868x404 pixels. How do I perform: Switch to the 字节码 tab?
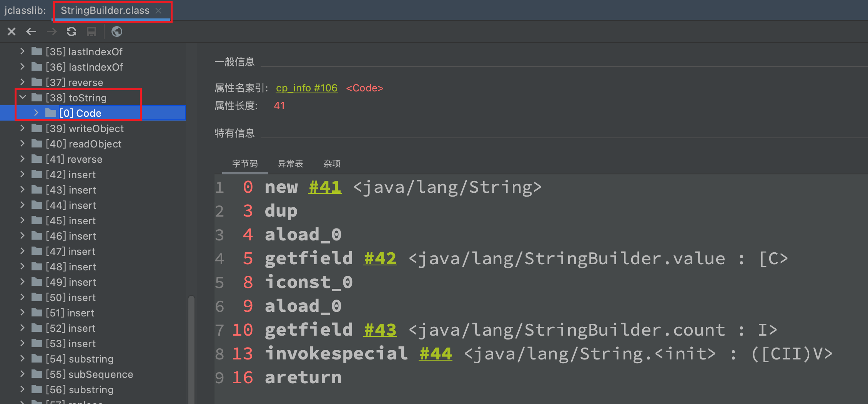point(245,164)
